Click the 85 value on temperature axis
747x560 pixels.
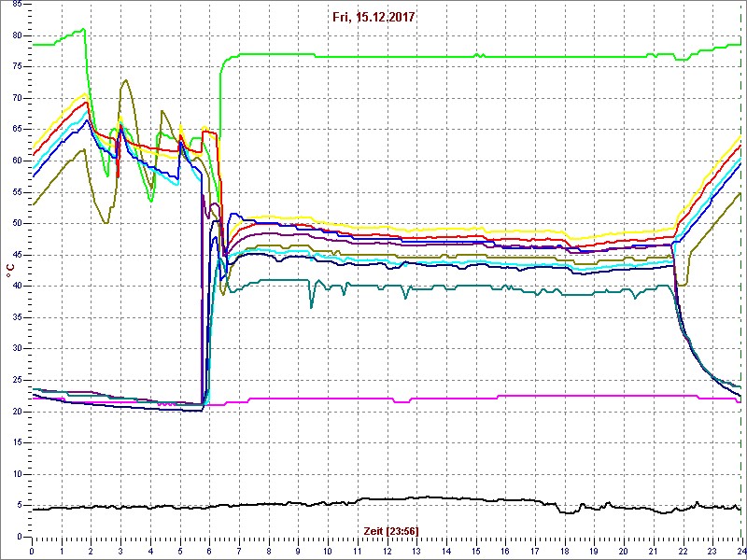tap(17, 5)
